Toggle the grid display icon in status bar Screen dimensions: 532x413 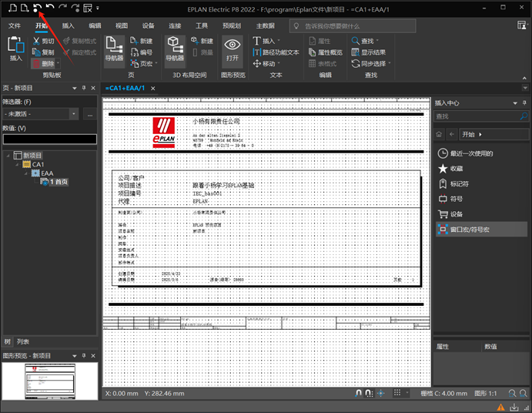pos(397,393)
